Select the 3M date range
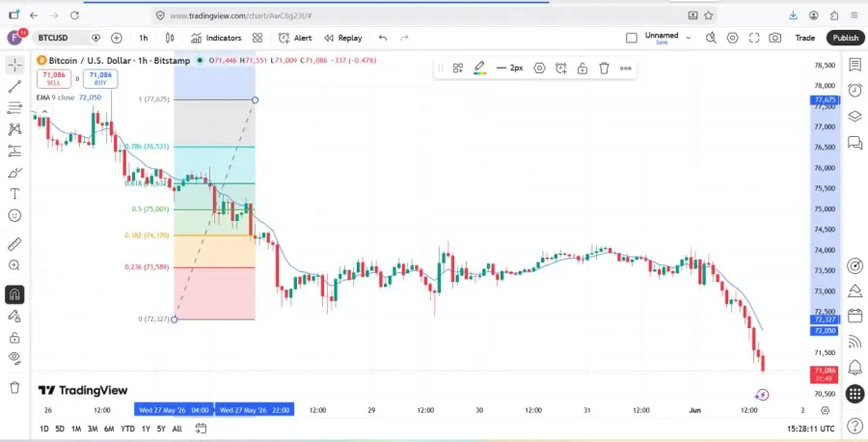Screen dimensions: 868x442 [x=93, y=428]
